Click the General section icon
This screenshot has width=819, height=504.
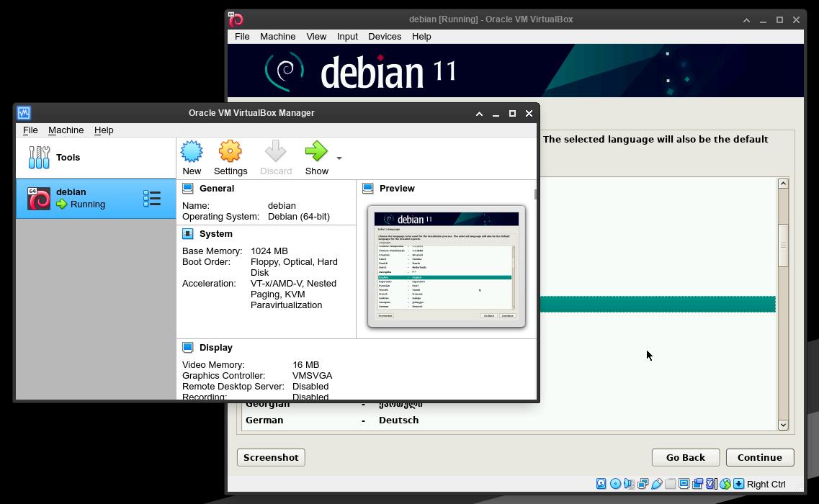point(188,188)
